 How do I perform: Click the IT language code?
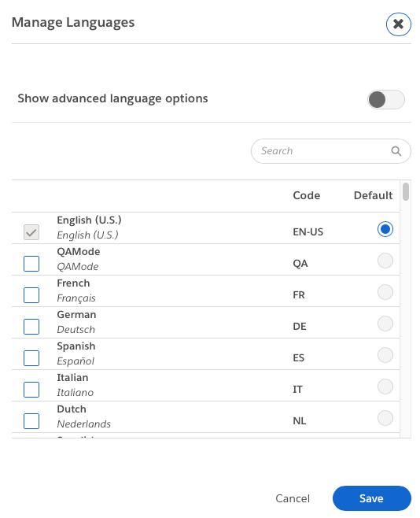pos(297,389)
